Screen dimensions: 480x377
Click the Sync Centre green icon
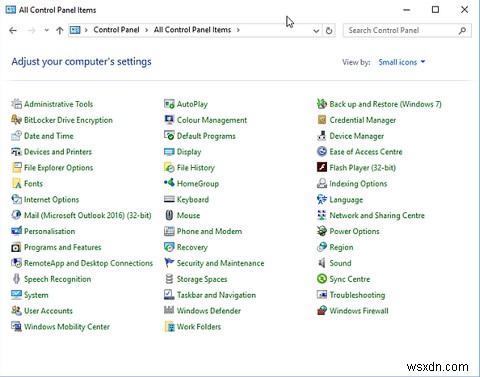point(322,279)
